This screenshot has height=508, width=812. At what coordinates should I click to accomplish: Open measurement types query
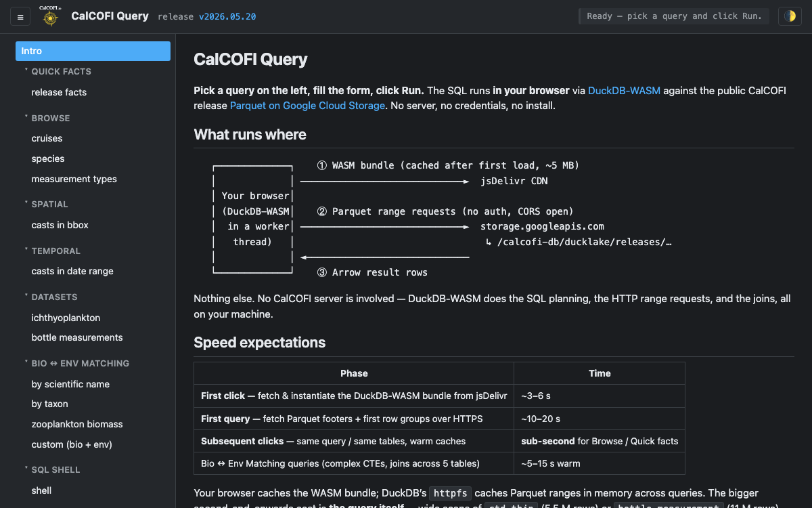(74, 179)
